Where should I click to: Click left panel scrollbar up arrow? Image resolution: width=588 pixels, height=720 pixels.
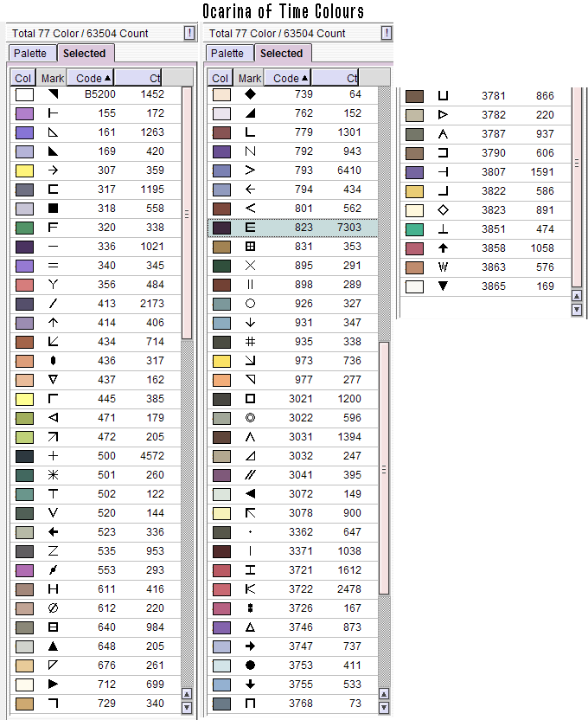tap(187, 694)
